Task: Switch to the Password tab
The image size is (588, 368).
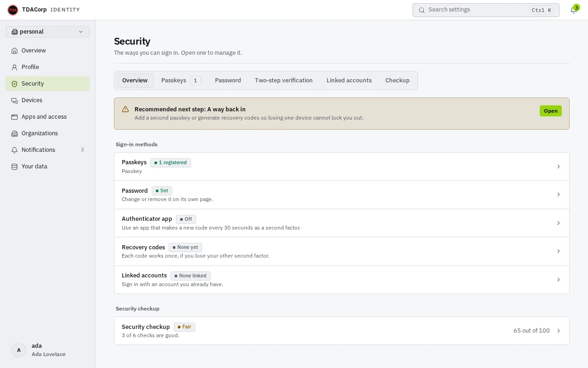Action: point(228,80)
